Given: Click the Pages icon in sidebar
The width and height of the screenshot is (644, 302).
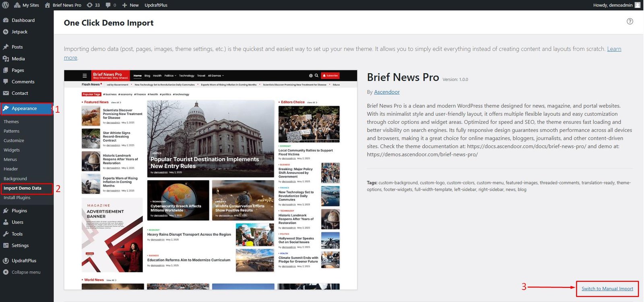Looking at the screenshot, I should 6,70.
